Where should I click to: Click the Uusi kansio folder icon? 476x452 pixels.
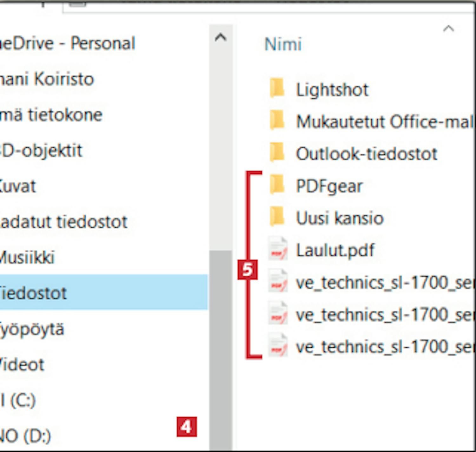pos(277,218)
